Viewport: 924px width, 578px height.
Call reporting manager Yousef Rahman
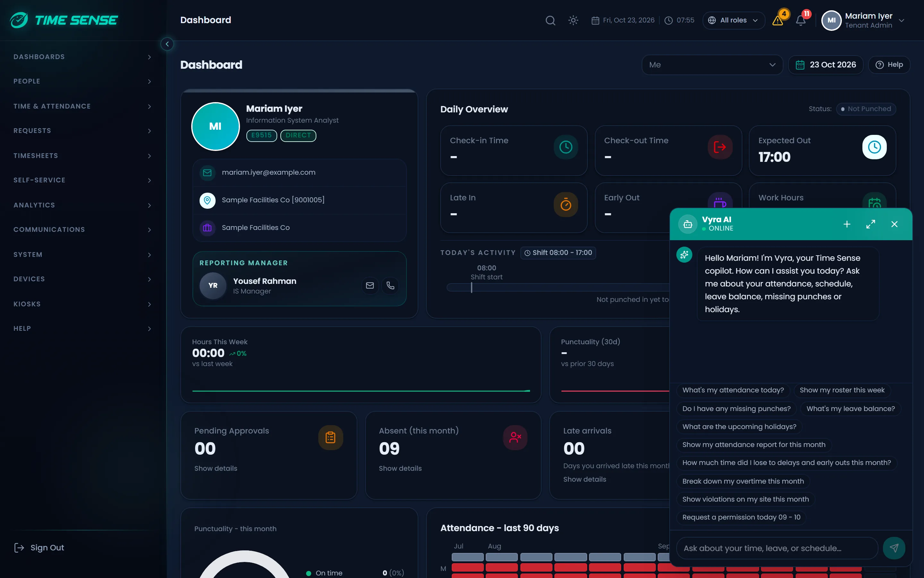(390, 285)
